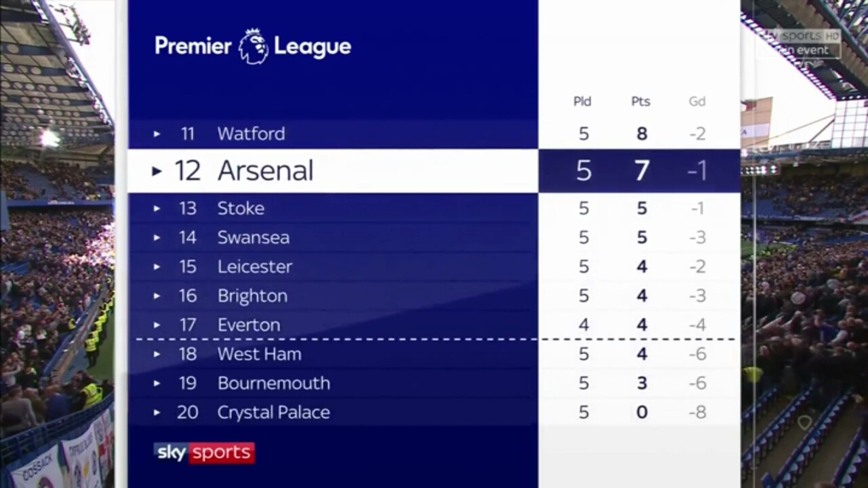Click the Everton team name
The width and height of the screenshot is (868, 488).
[249, 325]
